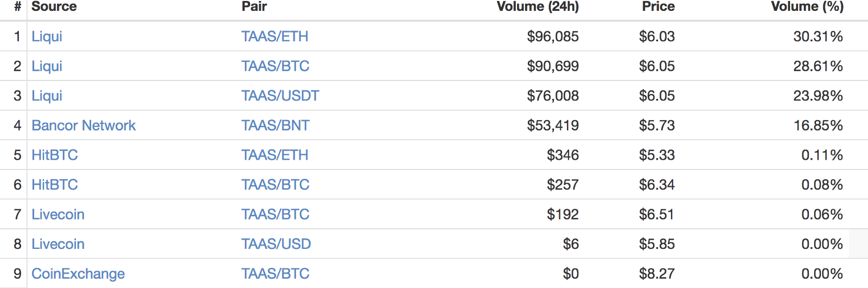868x288 pixels.
Task: Click the TAAS/BTC pair on CoinExchange row
Action: (x=275, y=274)
